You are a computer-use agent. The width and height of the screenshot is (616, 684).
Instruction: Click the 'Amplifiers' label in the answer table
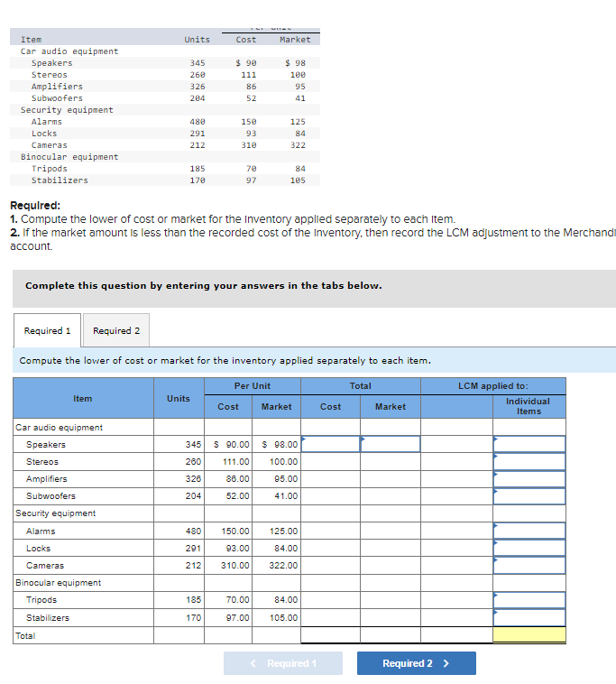(x=47, y=478)
